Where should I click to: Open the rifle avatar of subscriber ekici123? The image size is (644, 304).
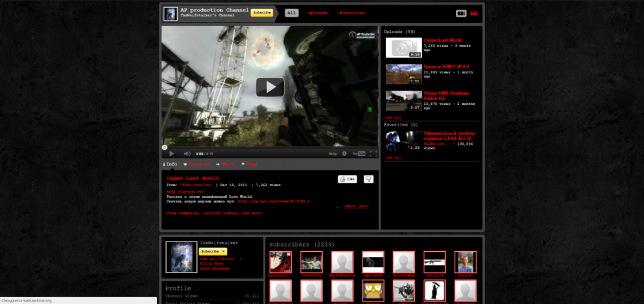click(435, 262)
